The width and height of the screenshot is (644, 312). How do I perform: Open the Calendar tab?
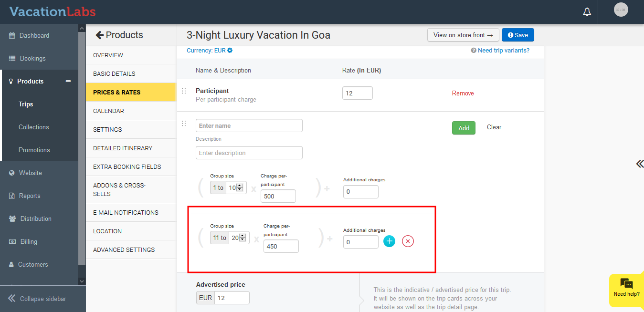click(108, 111)
